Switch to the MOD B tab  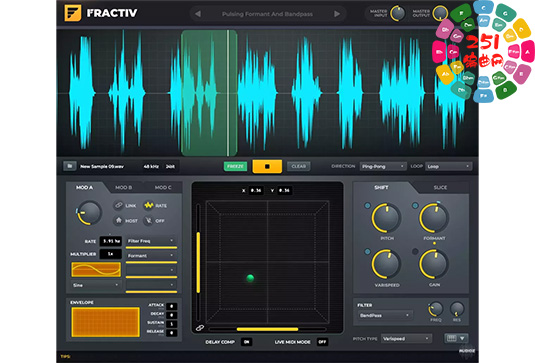point(124,187)
